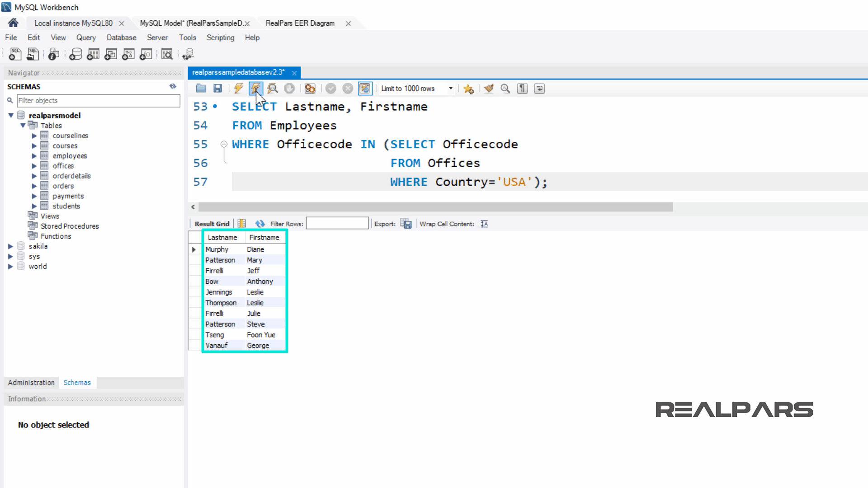Expand the employees table in the schema tree
Screen dimensions: 868x488
click(x=35, y=155)
